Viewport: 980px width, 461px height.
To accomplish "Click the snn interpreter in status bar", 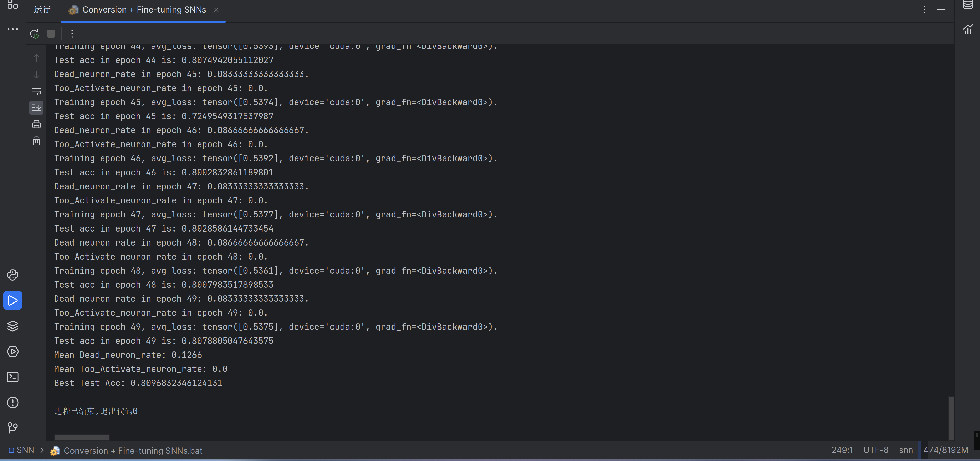I will pyautogui.click(x=905, y=450).
